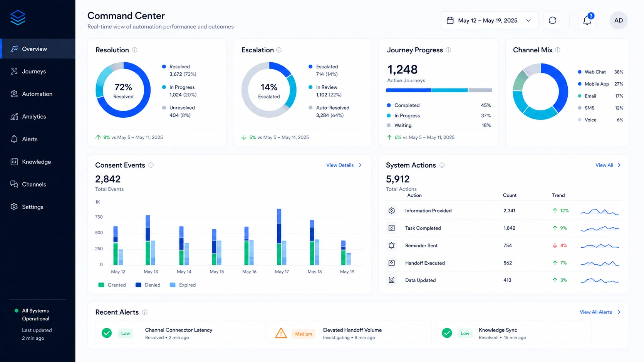Expand the date range chevron
The width and height of the screenshot is (644, 362).
tap(528, 21)
